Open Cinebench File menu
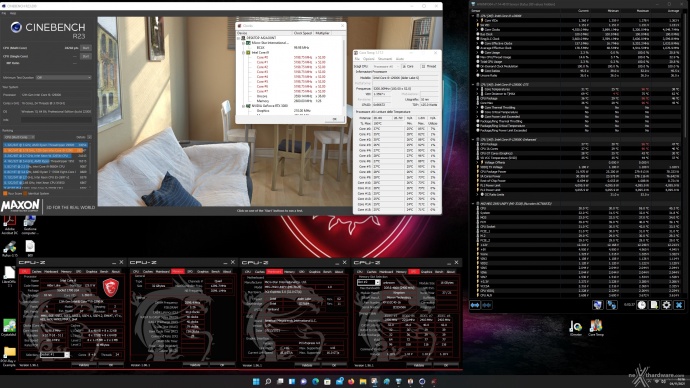Screen dimensions: 690x388 pos(4,13)
